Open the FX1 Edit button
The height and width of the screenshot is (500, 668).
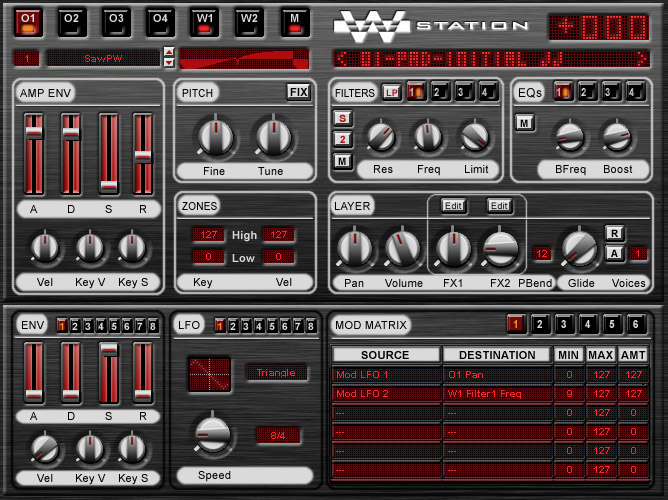pyautogui.click(x=453, y=206)
